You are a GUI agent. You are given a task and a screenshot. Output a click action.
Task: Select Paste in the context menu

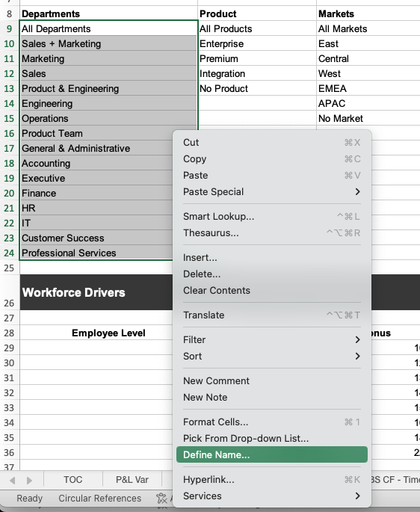[272, 176]
